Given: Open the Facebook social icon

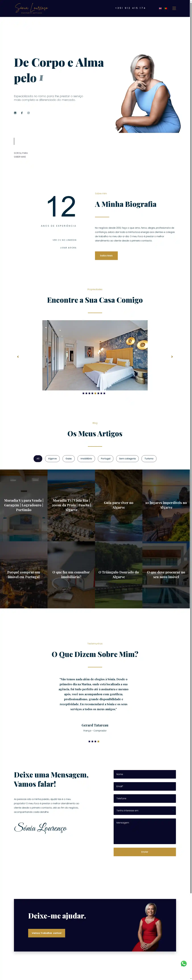Looking at the screenshot, I should tap(22, 113).
